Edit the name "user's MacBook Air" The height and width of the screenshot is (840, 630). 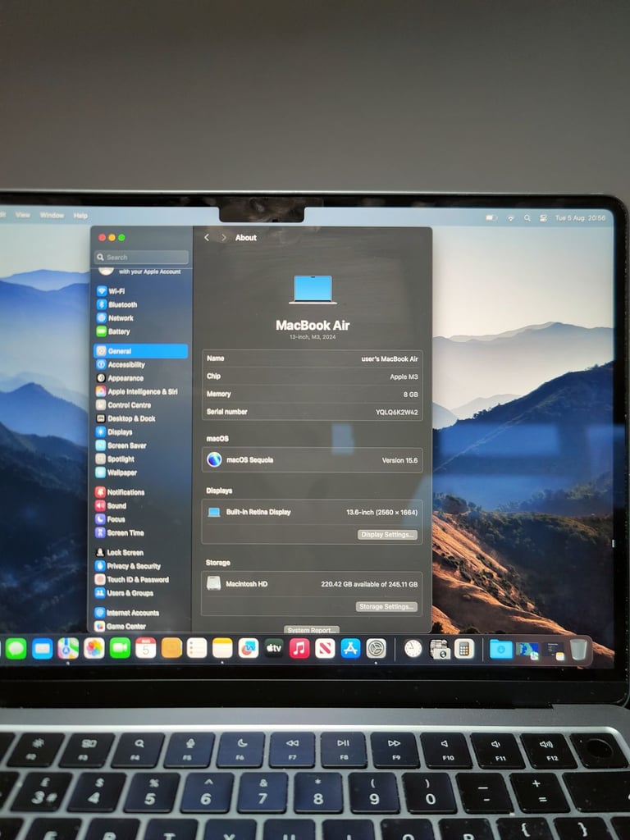coord(390,359)
